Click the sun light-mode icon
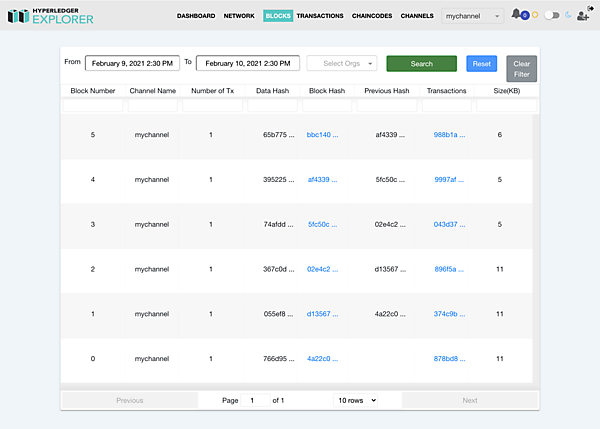This screenshot has width=600, height=429. [535, 16]
